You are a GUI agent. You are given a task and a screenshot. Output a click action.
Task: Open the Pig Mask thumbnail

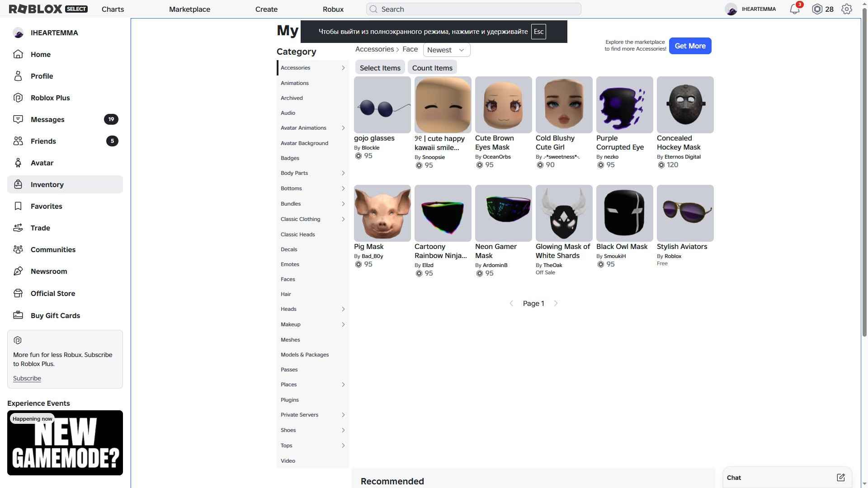tap(382, 213)
